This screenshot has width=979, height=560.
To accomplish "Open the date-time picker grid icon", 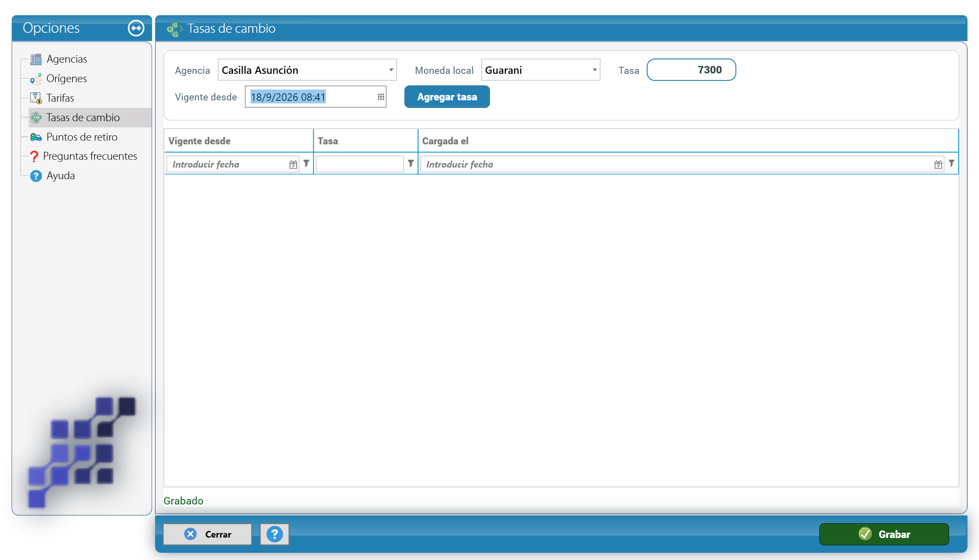I will (x=381, y=97).
